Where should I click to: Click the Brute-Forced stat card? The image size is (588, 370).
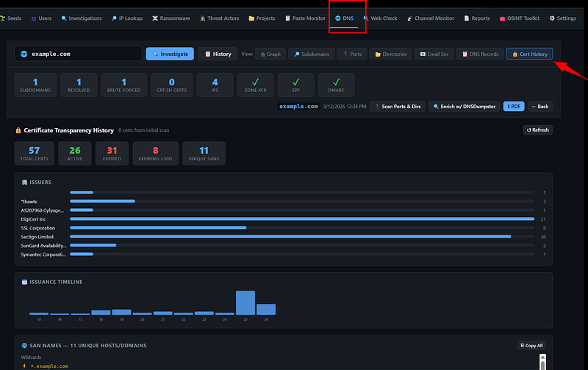pyautogui.click(x=123, y=85)
